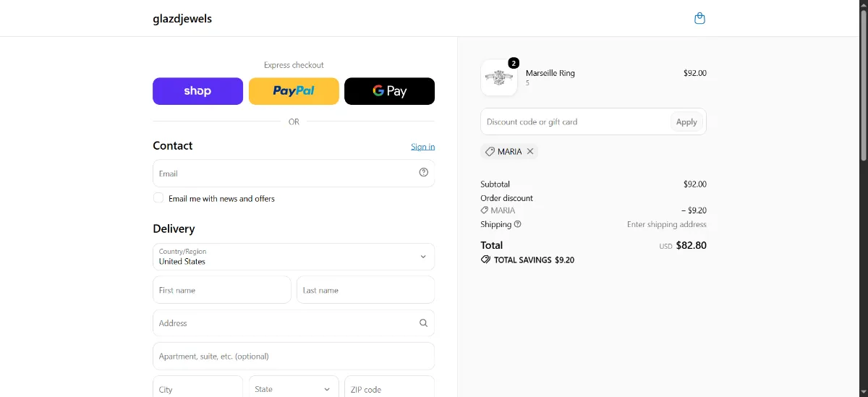Screen dimensions: 868x397
Task: Focus the Last name field
Action: pos(365,290)
